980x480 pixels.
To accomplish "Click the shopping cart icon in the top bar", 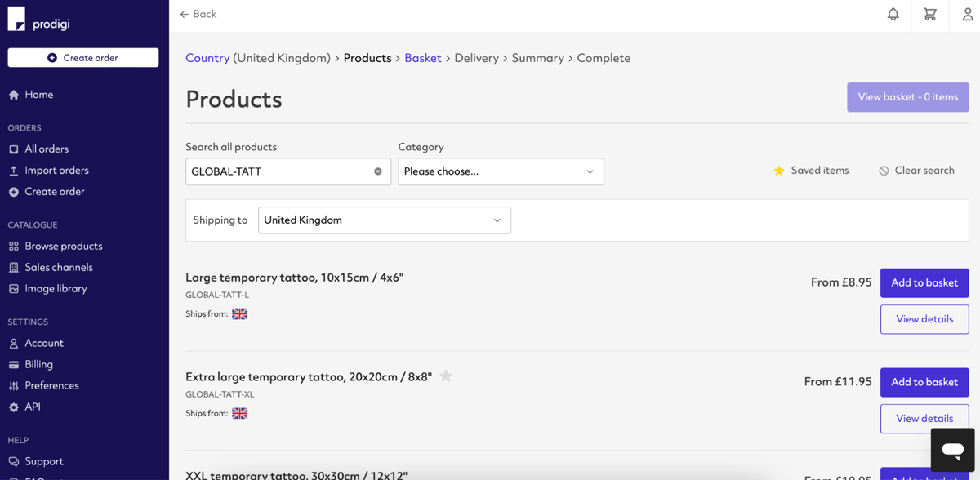I will pyautogui.click(x=930, y=15).
